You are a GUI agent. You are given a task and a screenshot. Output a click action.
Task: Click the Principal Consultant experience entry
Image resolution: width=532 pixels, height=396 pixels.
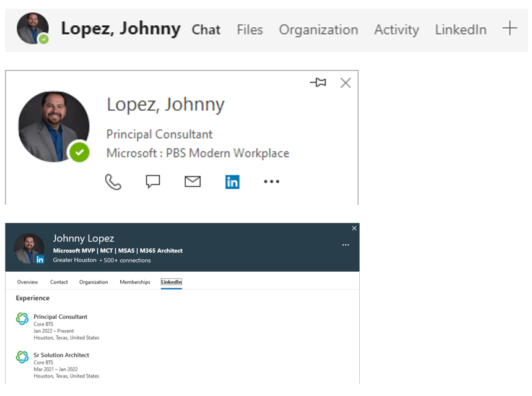(60, 317)
